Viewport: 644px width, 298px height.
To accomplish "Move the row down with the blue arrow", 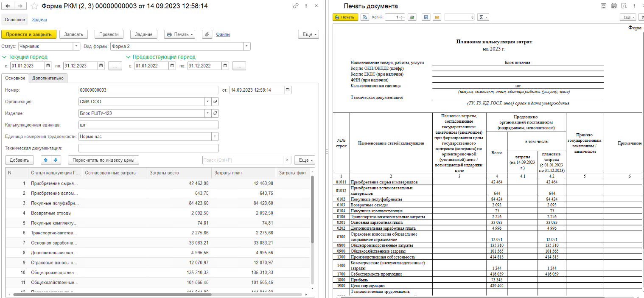I will coord(56,160).
